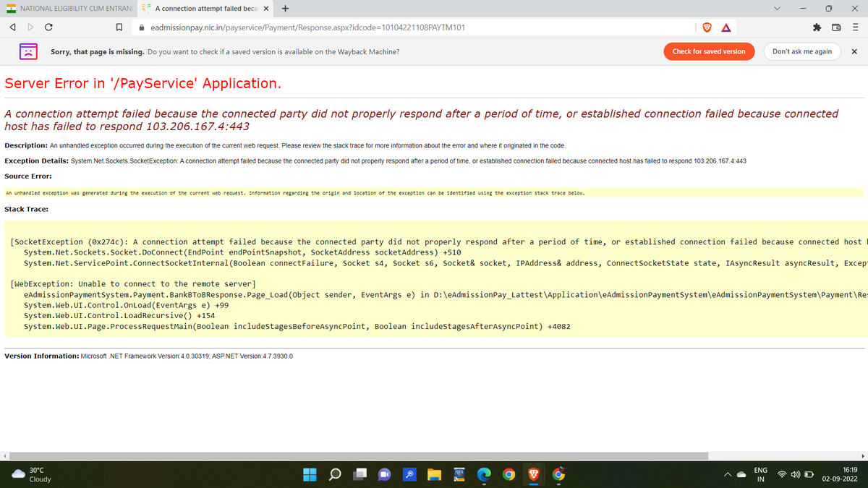
Task: Open File Explorer from taskbar
Action: 434,474
